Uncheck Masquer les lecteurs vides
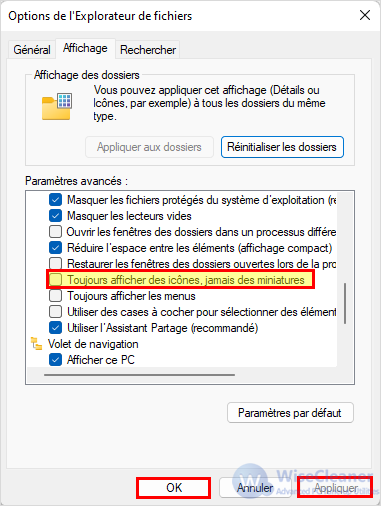Viewport: 381px width, 506px height. [55, 216]
